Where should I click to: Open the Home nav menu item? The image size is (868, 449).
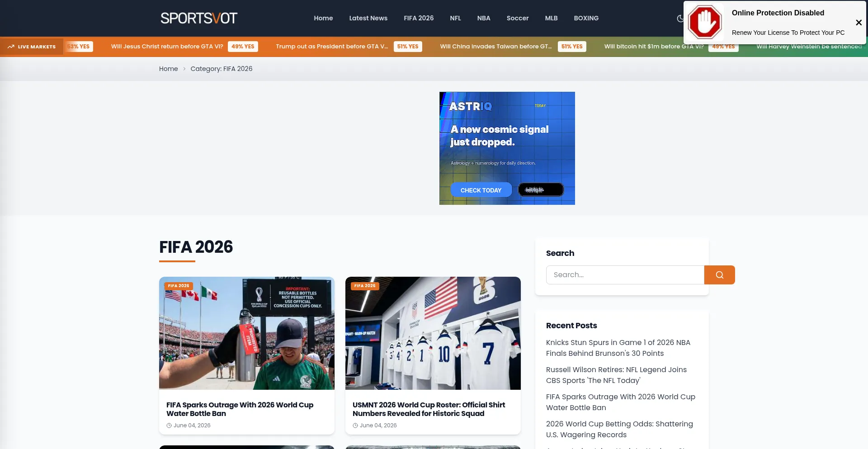tap(323, 18)
